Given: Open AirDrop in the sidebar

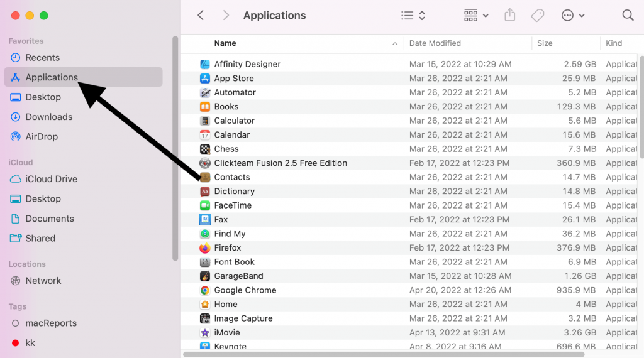Looking at the screenshot, I should click(x=84, y=136).
